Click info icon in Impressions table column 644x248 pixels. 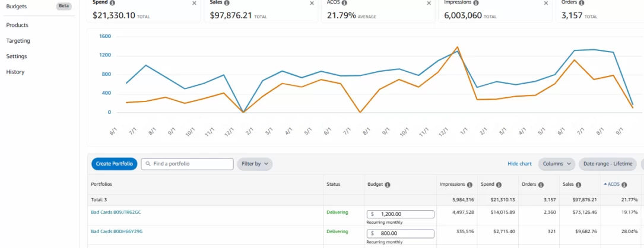(x=469, y=185)
